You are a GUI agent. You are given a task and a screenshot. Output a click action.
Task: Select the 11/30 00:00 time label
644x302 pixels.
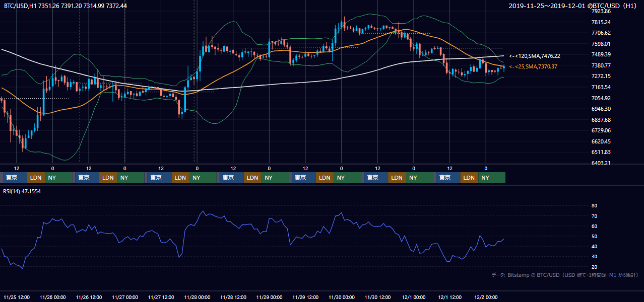pos(342,297)
